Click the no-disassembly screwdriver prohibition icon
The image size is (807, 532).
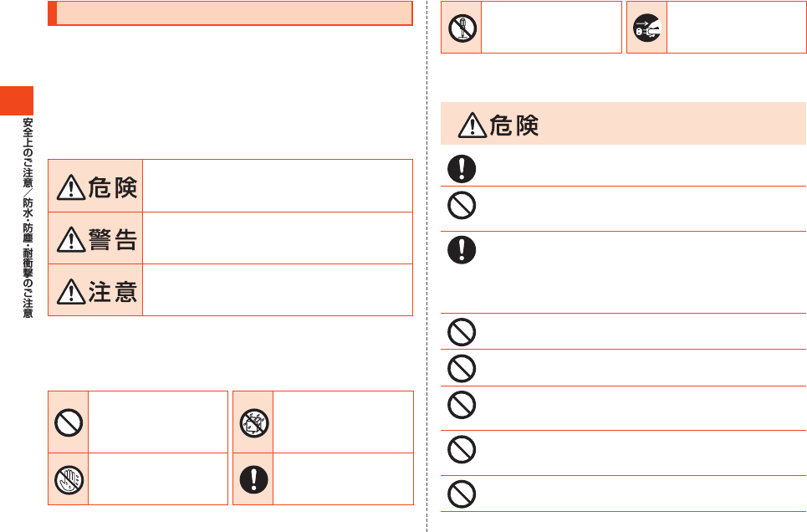(x=462, y=28)
